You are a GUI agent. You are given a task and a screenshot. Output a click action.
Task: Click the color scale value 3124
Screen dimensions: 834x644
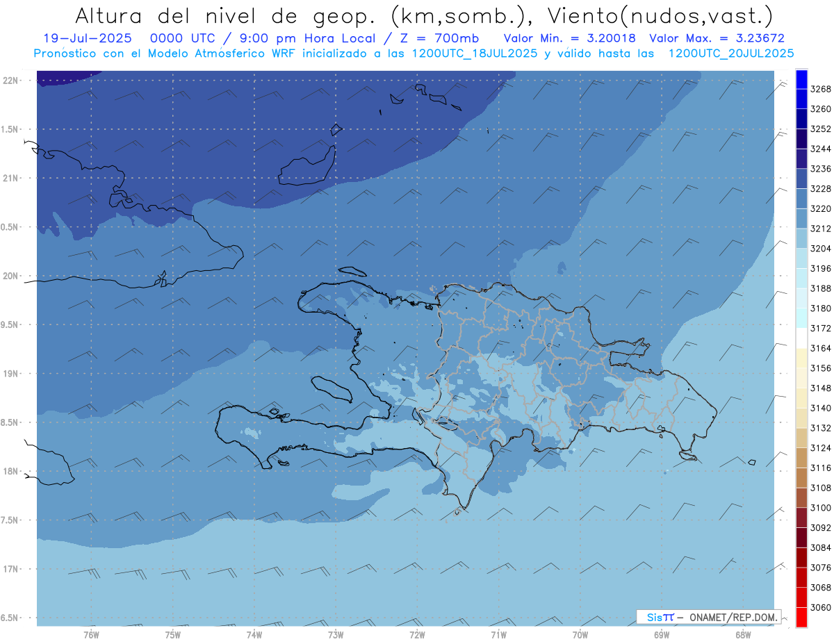(821, 448)
